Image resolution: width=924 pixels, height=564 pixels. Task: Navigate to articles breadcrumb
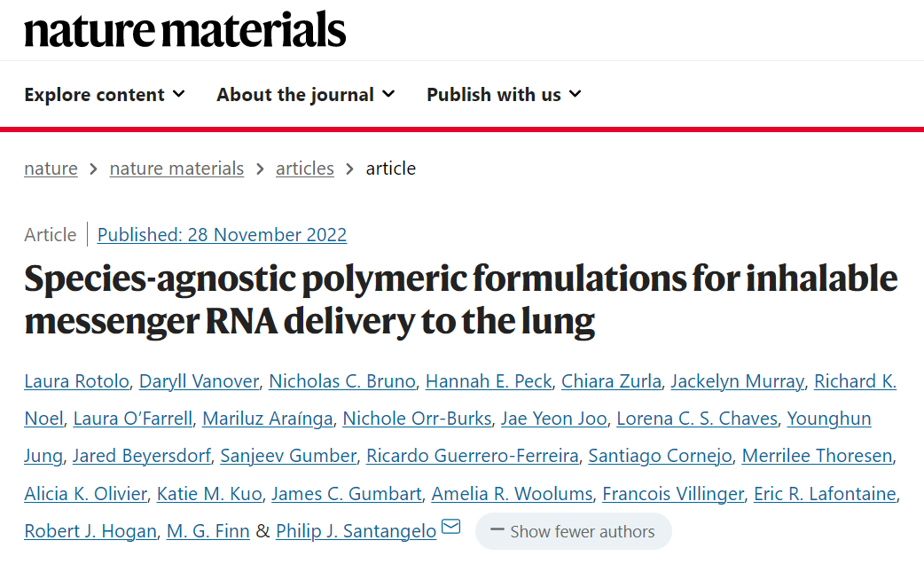(305, 168)
